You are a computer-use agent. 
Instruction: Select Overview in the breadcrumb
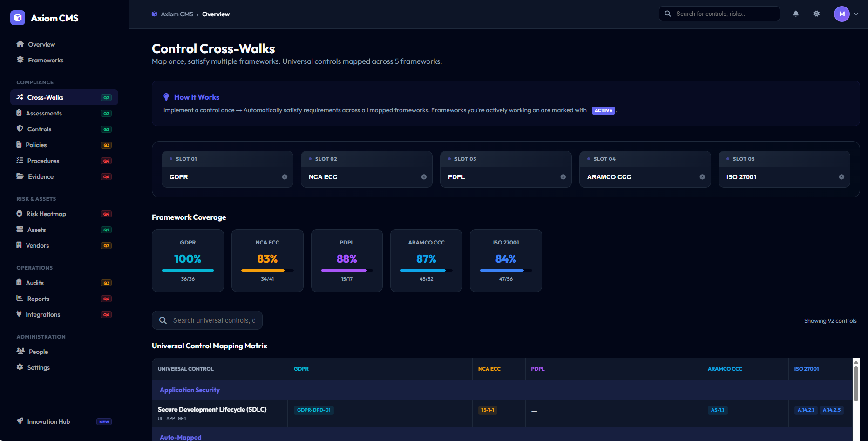coord(216,14)
